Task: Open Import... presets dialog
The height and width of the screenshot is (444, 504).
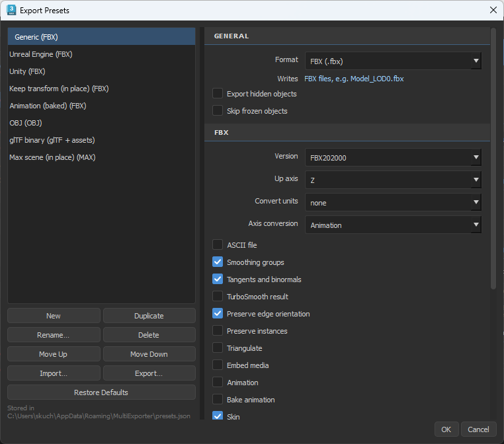Action: 54,373
